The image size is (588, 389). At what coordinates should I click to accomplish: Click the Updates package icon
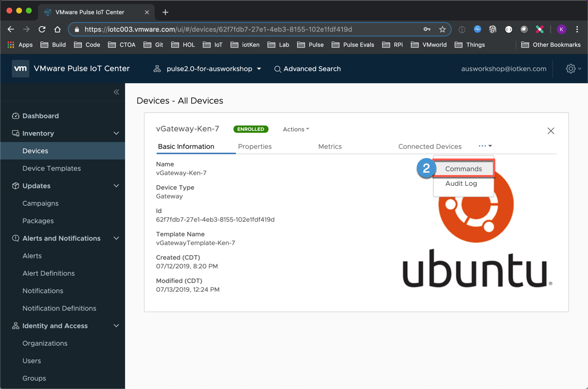click(x=16, y=186)
